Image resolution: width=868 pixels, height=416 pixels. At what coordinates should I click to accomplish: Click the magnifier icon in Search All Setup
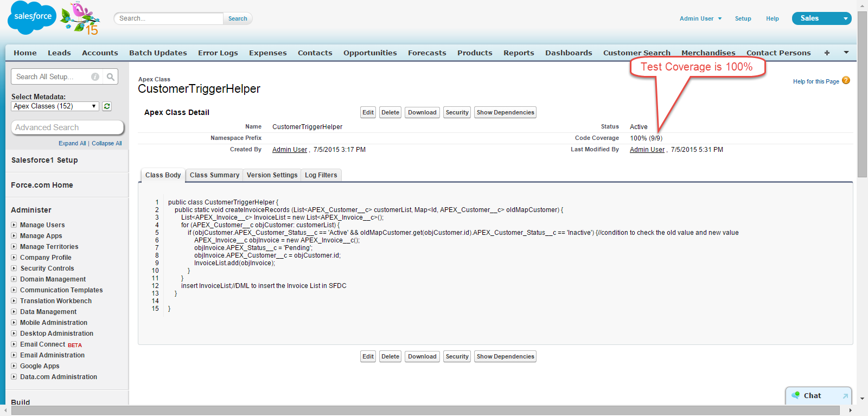coord(111,77)
